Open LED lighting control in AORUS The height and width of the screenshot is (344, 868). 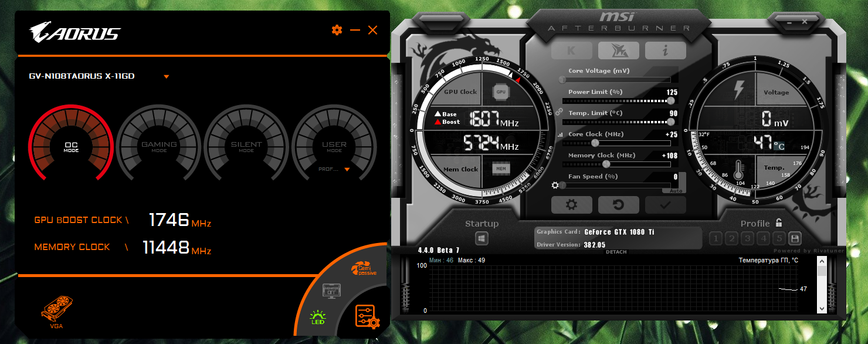(317, 318)
